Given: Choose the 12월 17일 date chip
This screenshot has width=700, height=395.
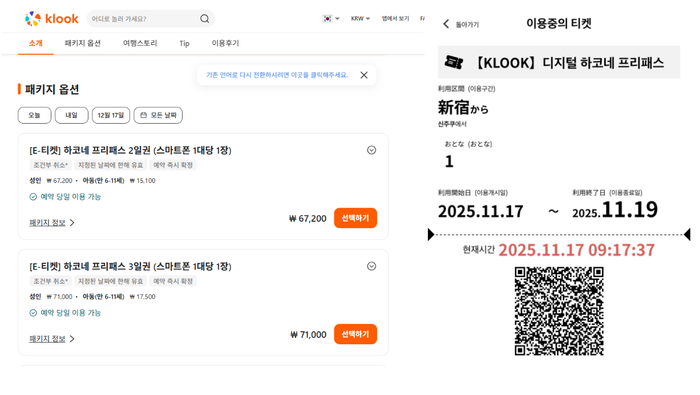Looking at the screenshot, I should pyautogui.click(x=111, y=115).
